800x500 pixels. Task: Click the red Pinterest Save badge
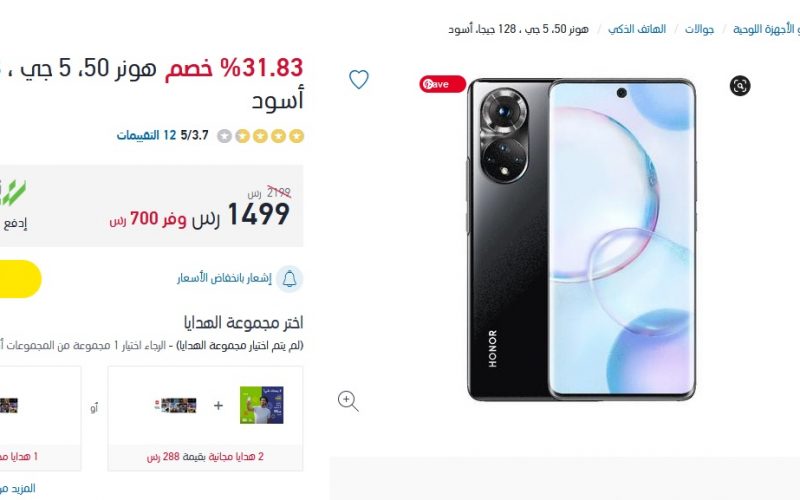click(x=442, y=84)
